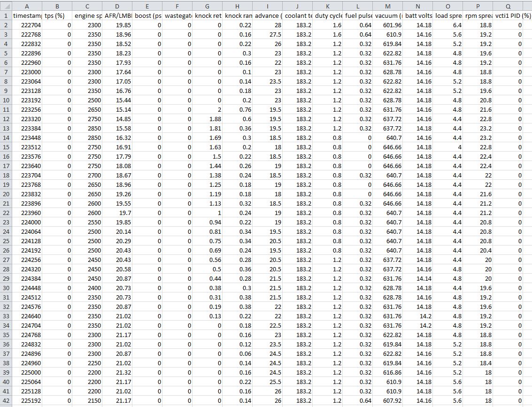The image size is (532, 407).
Task: Select column D header
Action: click(117, 6)
